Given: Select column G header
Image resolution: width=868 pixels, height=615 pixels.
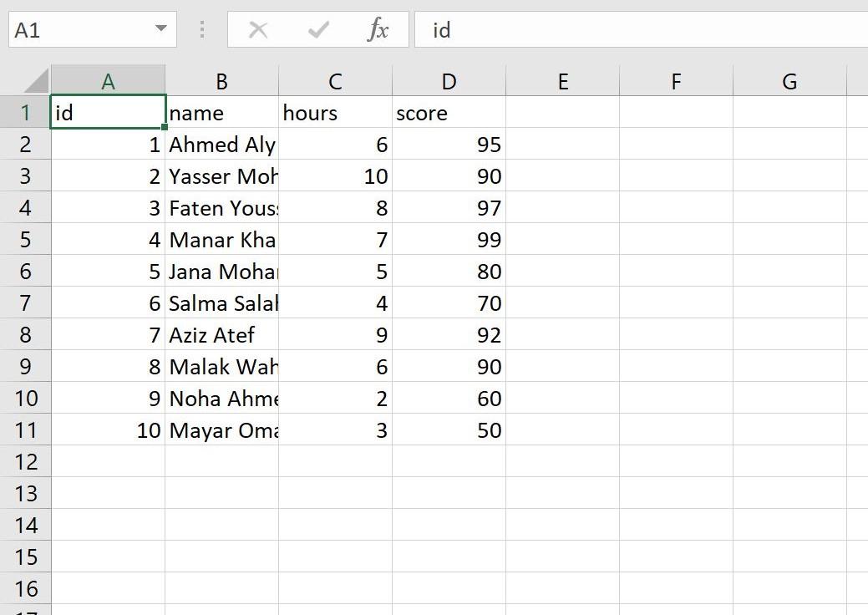Looking at the screenshot, I should click(789, 81).
